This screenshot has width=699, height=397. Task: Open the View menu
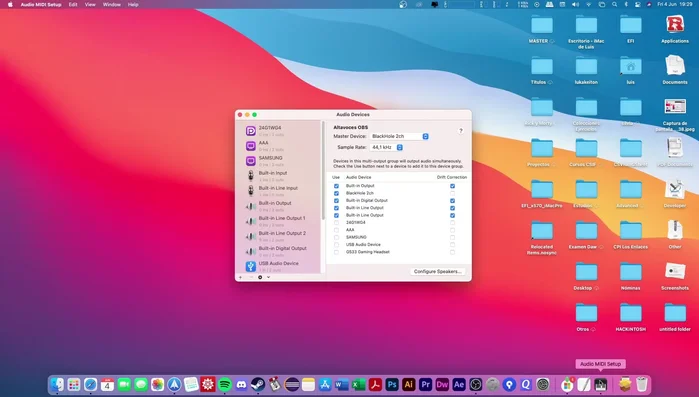[90, 4]
